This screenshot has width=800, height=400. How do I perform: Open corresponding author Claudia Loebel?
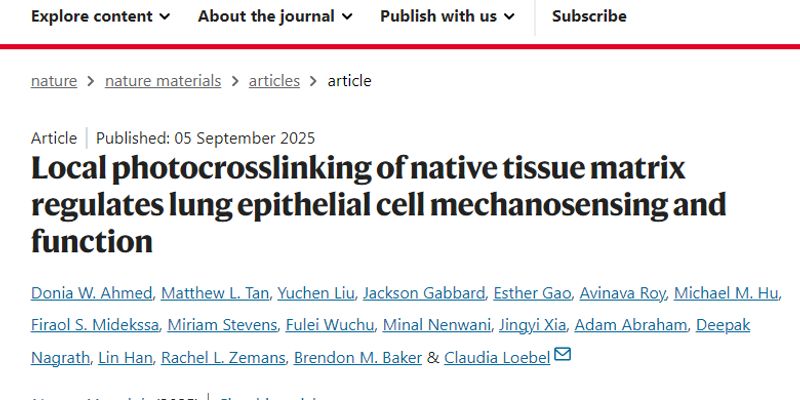497,357
